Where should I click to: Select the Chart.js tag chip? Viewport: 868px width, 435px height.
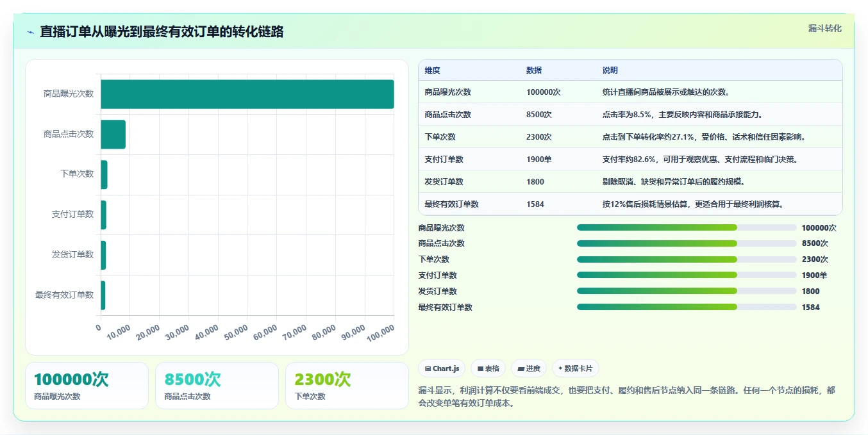click(x=442, y=368)
